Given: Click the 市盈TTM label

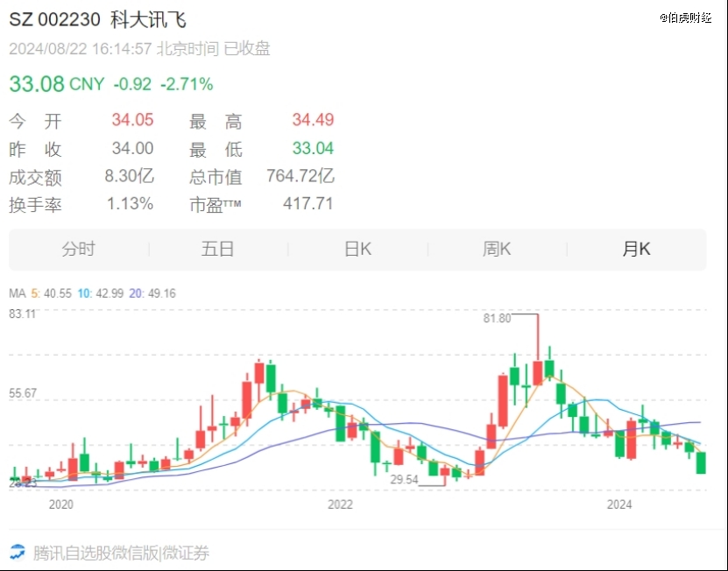Looking at the screenshot, I should pos(216,204).
